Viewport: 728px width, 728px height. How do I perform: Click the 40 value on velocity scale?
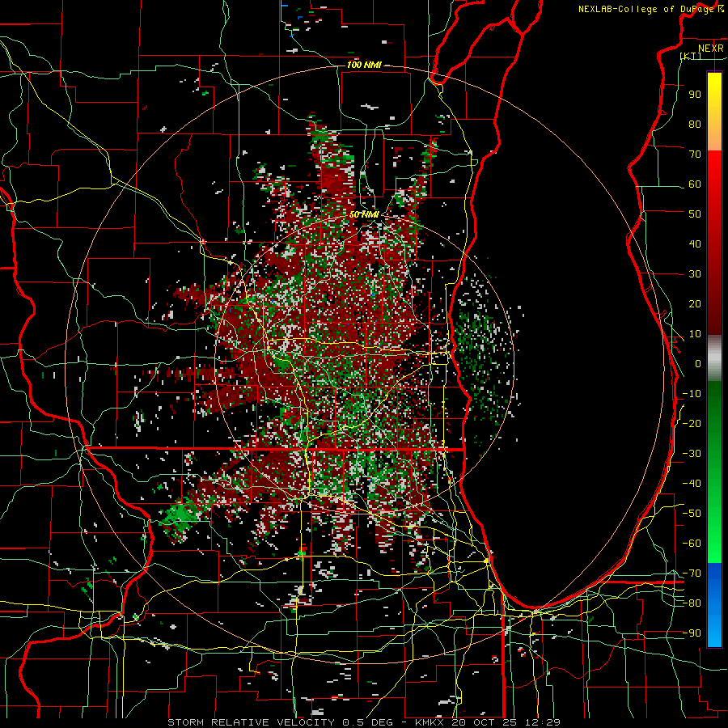[695, 244]
